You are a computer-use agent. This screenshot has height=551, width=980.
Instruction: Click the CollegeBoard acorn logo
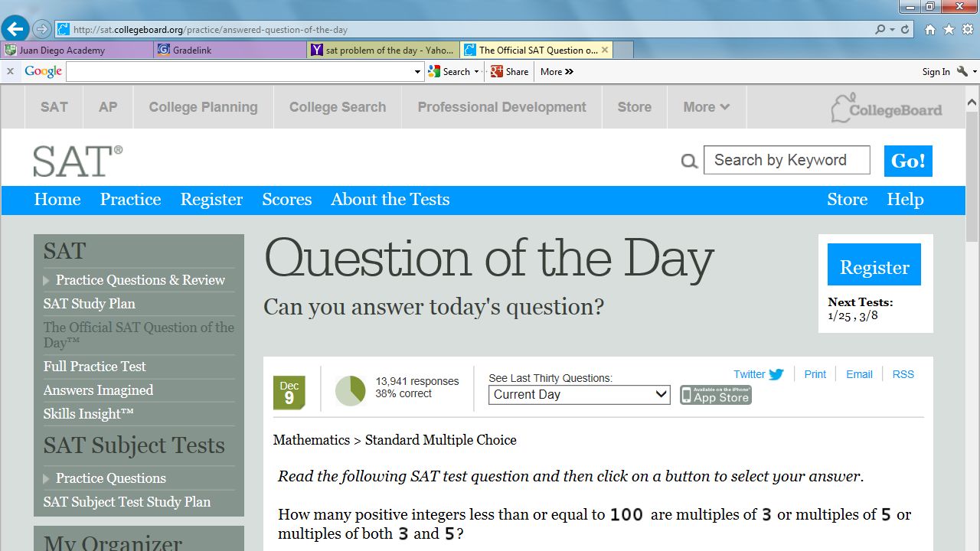click(887, 109)
